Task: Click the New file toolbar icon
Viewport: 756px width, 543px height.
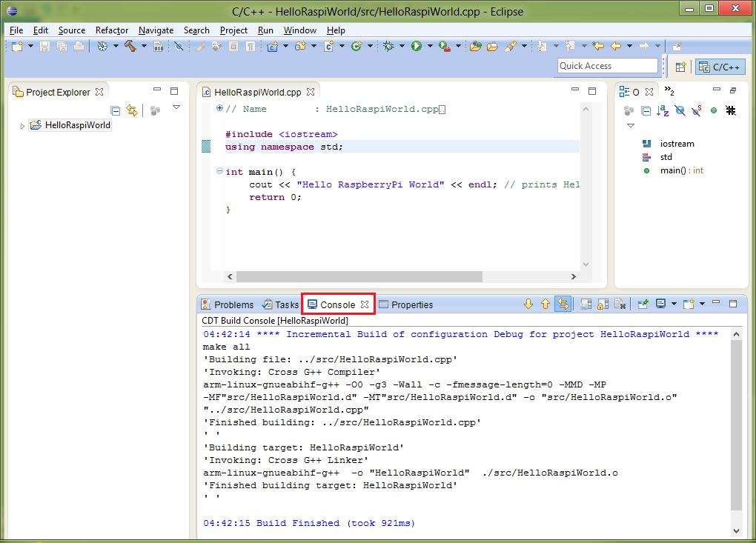Action: 17,46
